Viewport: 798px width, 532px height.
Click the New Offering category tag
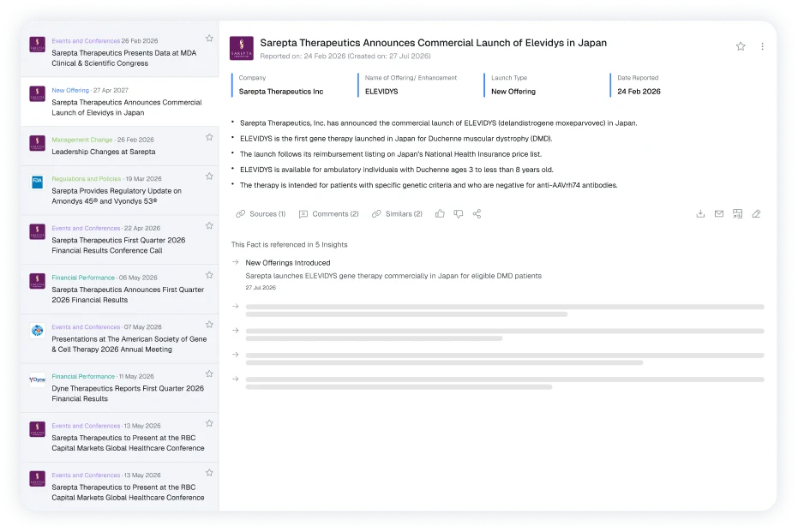tap(70, 90)
